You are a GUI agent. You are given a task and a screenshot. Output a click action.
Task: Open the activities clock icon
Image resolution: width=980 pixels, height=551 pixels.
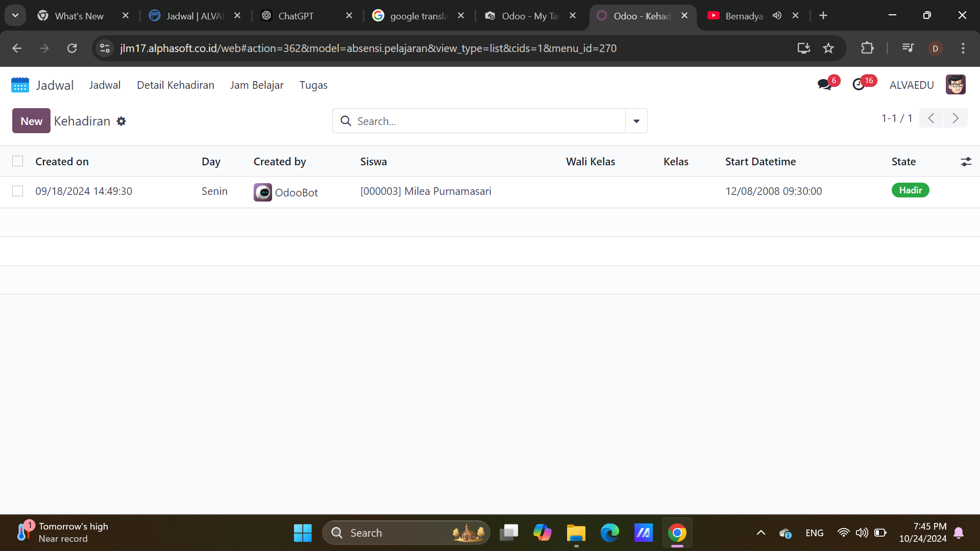click(x=859, y=85)
